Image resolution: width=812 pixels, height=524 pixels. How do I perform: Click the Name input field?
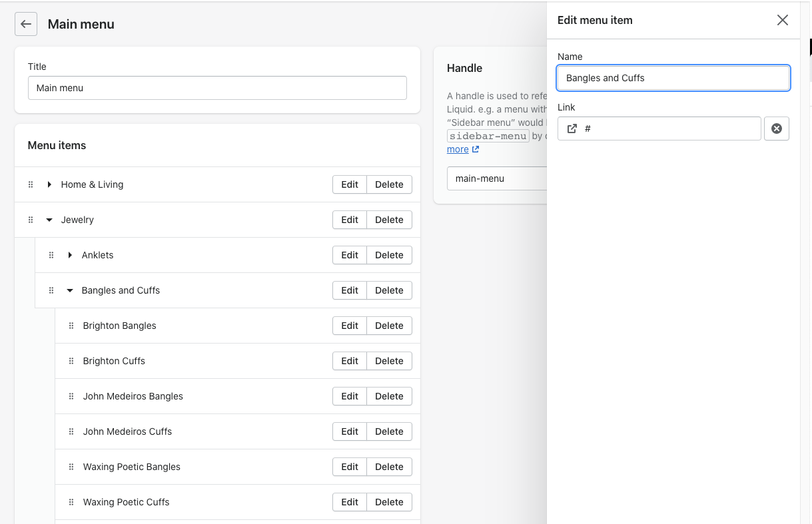click(x=673, y=78)
